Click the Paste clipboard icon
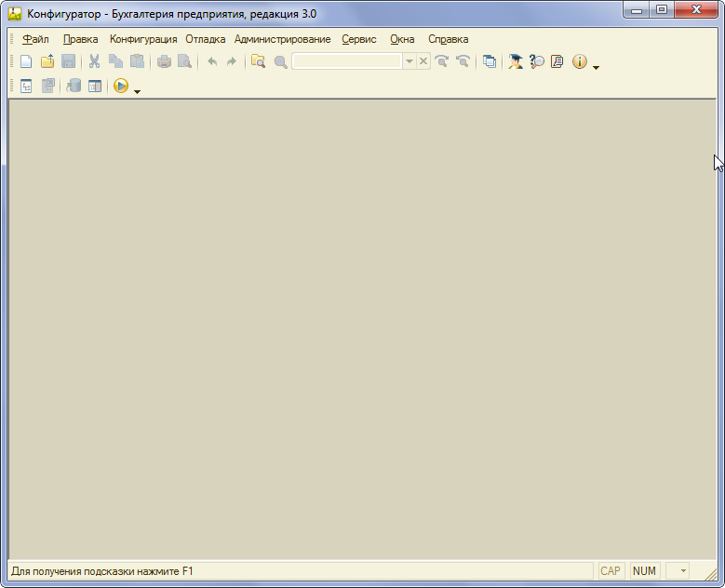 [x=137, y=61]
